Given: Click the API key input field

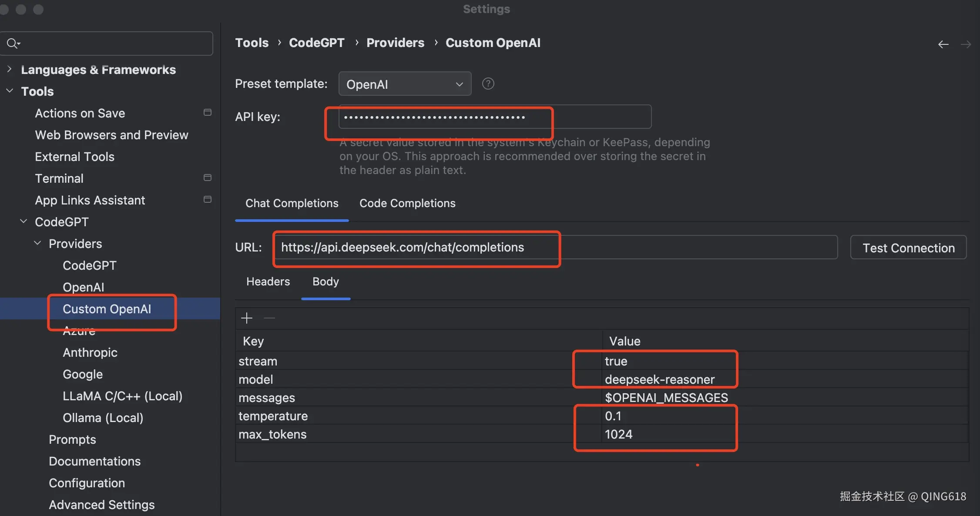Looking at the screenshot, I should (x=495, y=117).
